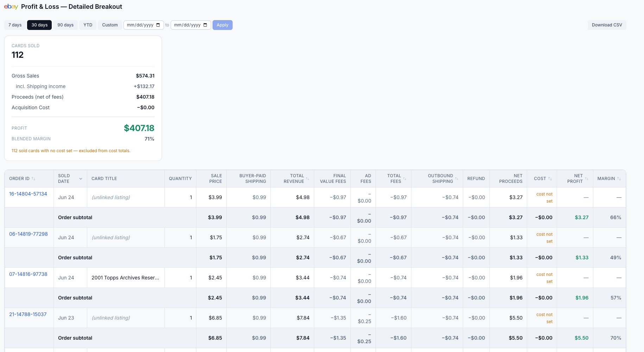
Task: Click the 66% margin subtotal
Action: [x=616, y=217]
